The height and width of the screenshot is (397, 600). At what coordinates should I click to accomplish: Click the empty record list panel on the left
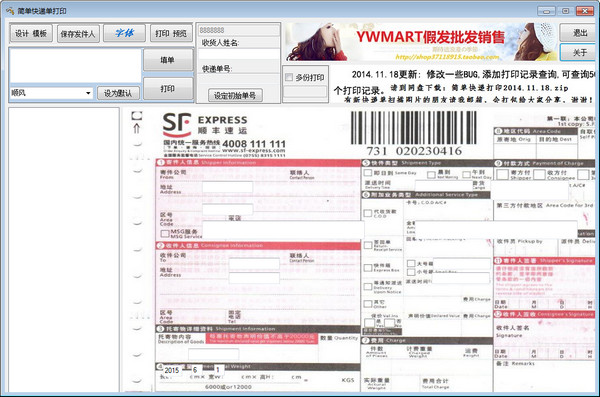click(x=64, y=250)
